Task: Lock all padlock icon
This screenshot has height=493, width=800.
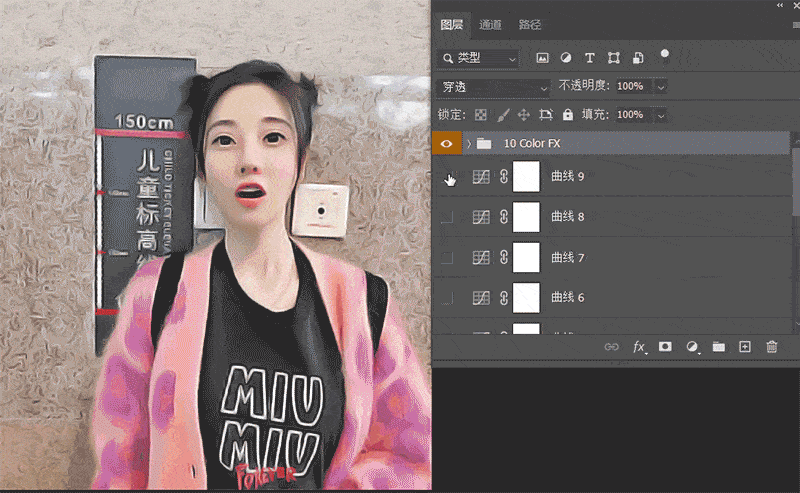Action: point(568,115)
